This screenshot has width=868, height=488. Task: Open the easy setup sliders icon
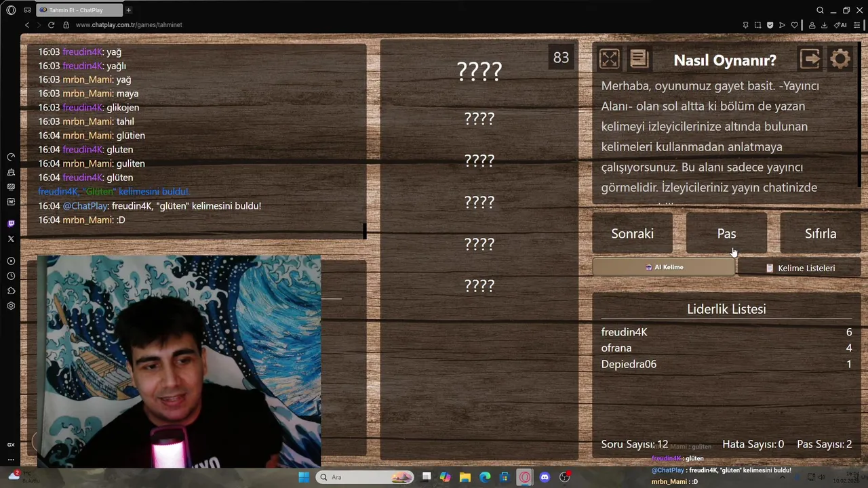[856, 25]
